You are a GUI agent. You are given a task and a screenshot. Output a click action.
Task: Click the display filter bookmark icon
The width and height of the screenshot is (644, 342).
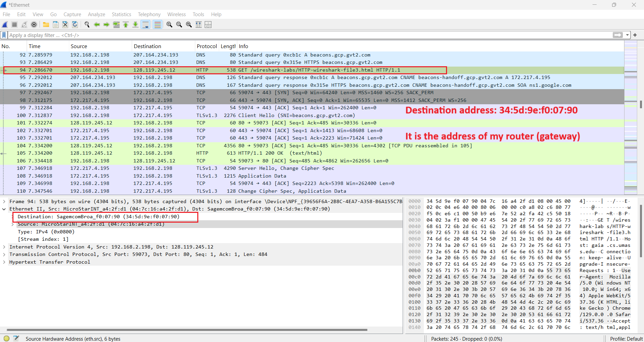[x=4, y=35]
